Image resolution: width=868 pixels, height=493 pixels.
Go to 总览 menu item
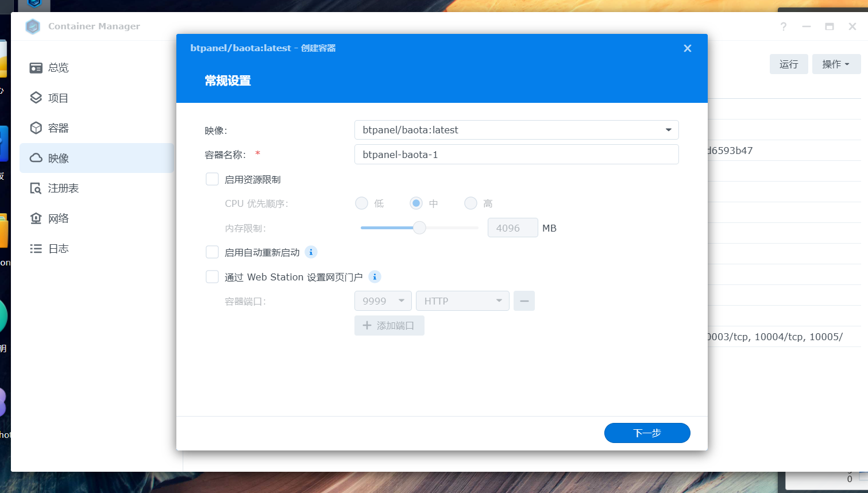coord(97,68)
